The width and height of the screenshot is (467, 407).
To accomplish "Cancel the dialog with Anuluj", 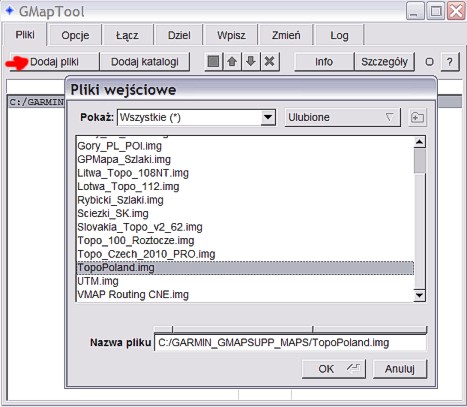I will click(x=400, y=369).
